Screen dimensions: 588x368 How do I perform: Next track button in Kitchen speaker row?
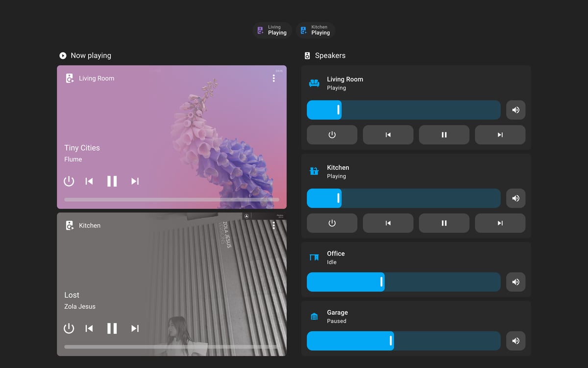pos(500,223)
